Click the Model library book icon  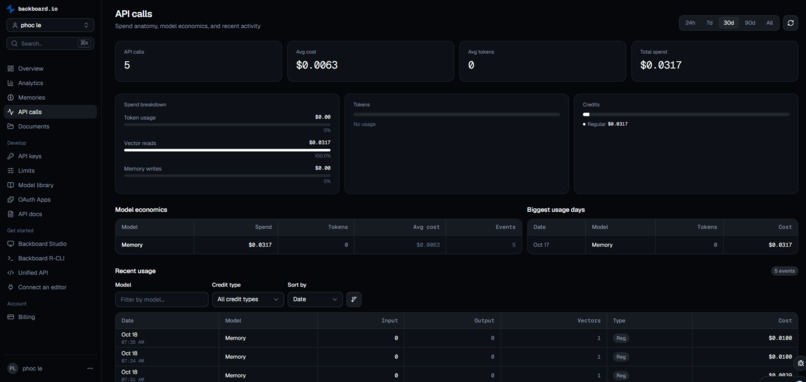11,185
